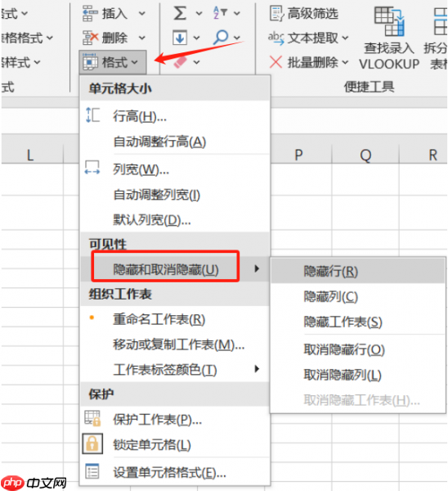Select 隐藏和取消隐藏(U) menu item
This screenshot has height=491, width=448.
[175, 269]
